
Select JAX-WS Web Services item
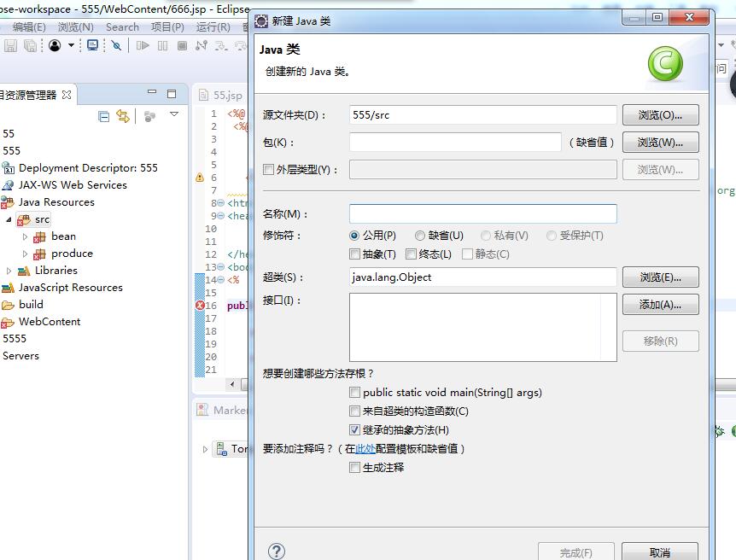(x=73, y=185)
